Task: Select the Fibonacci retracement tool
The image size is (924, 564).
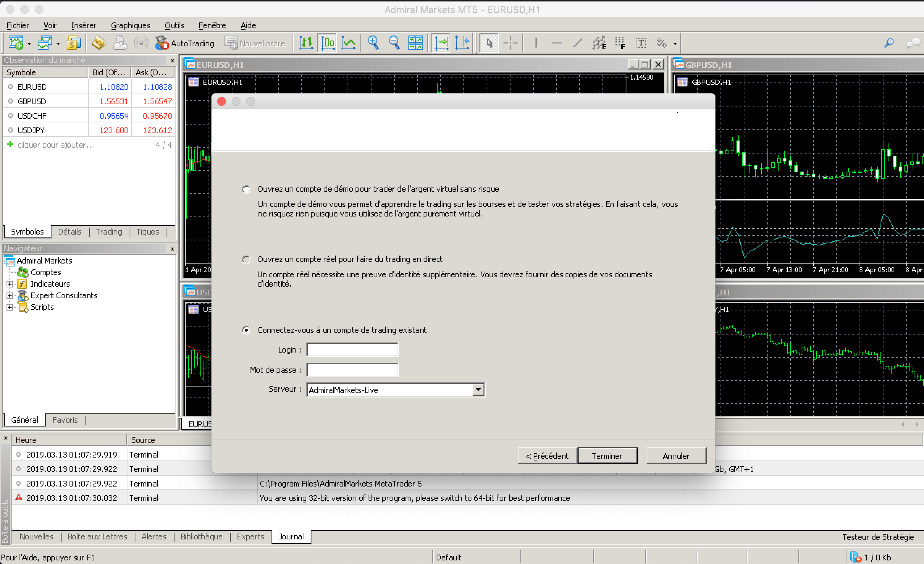Action: pyautogui.click(x=620, y=43)
